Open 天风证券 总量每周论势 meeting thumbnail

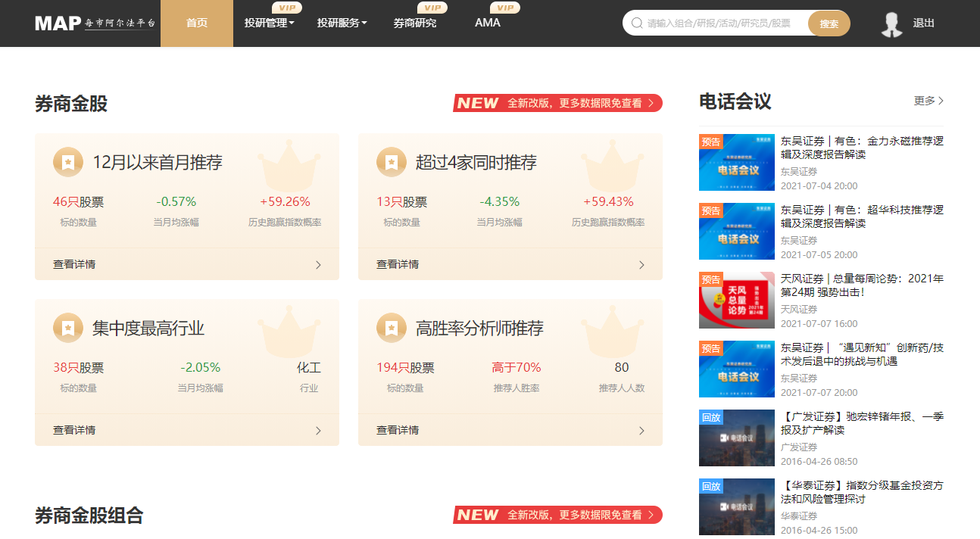736,301
